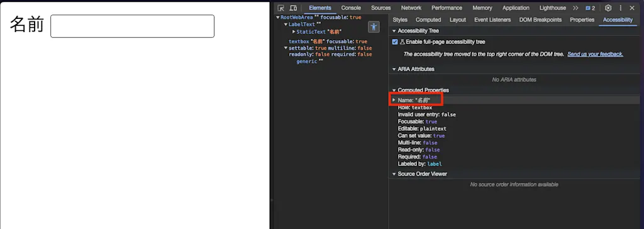Click the No ARIA attributes text
The image size is (644, 229).
[514, 80]
